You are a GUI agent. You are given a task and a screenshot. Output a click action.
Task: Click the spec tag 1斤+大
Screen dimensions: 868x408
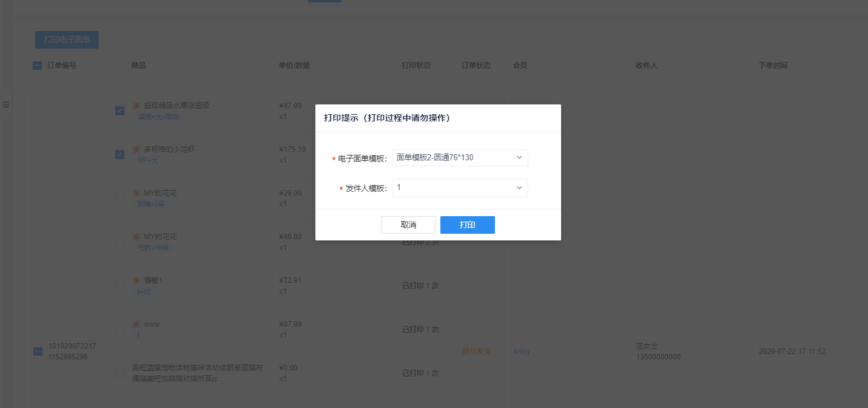(147, 160)
